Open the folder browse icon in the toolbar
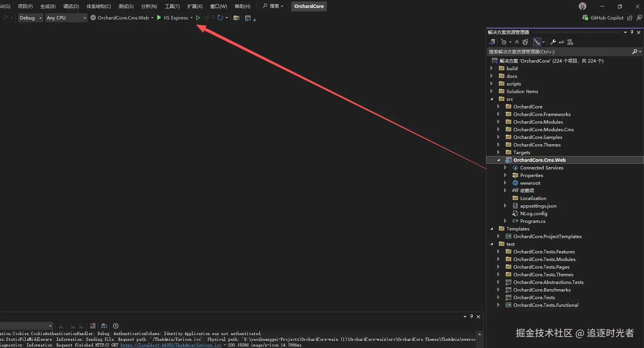The image size is (644, 348). (236, 18)
